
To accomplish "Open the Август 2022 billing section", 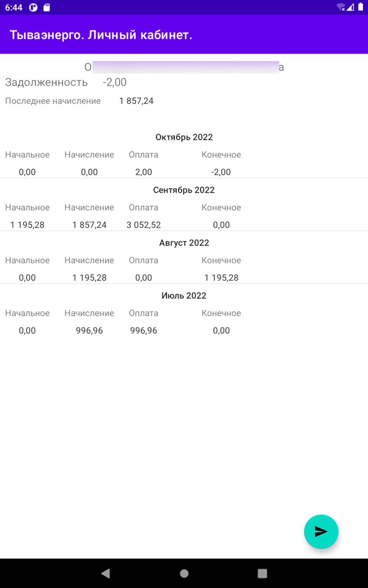I will [184, 243].
